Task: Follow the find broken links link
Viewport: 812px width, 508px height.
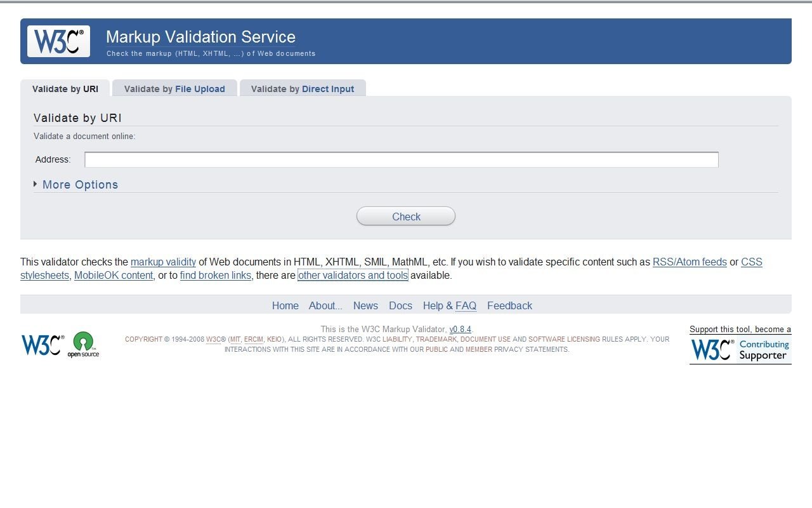Action: [x=216, y=276]
